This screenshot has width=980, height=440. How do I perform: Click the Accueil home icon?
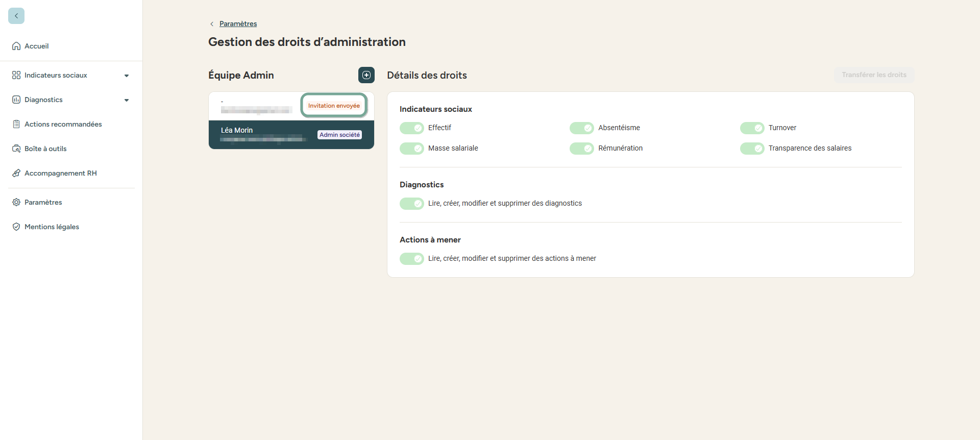[16, 46]
